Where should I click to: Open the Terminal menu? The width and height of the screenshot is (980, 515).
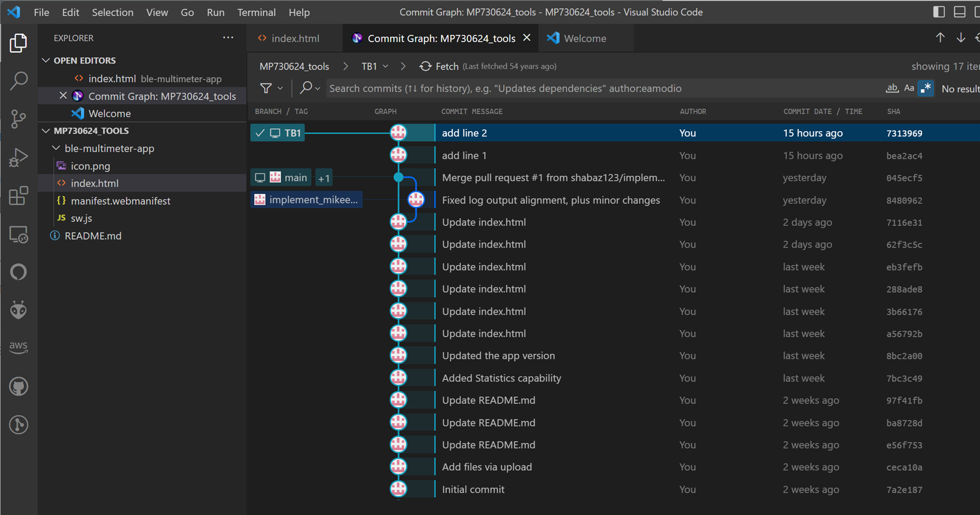[x=256, y=12]
